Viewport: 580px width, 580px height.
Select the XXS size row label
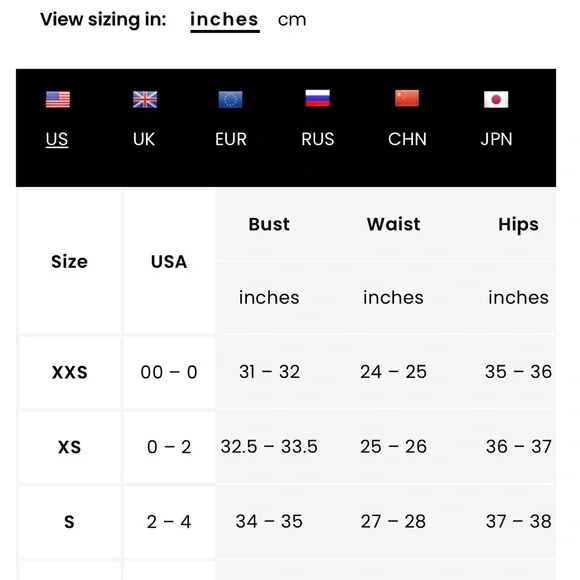70,372
